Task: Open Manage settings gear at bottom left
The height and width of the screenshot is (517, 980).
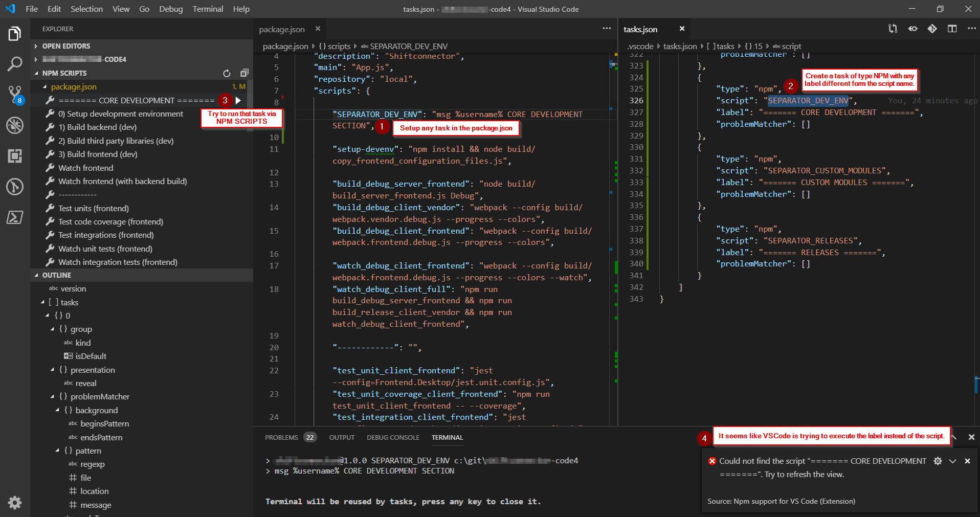Action: pyautogui.click(x=15, y=503)
